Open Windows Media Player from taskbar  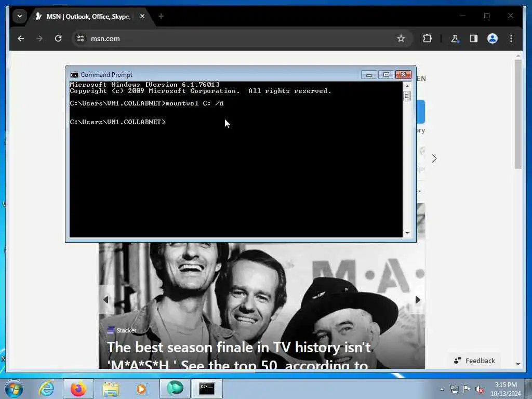click(141, 389)
